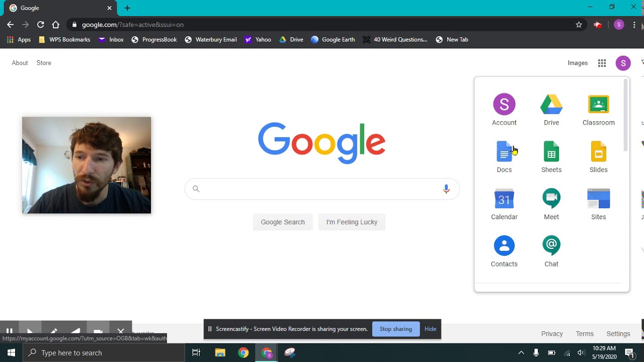Open the Chrome three-dot menu
This screenshot has width=644, height=362.
[x=635, y=25]
